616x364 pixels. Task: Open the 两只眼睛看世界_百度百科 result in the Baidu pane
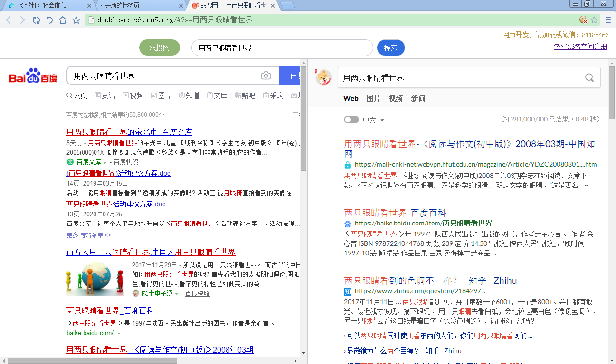[x=110, y=310]
